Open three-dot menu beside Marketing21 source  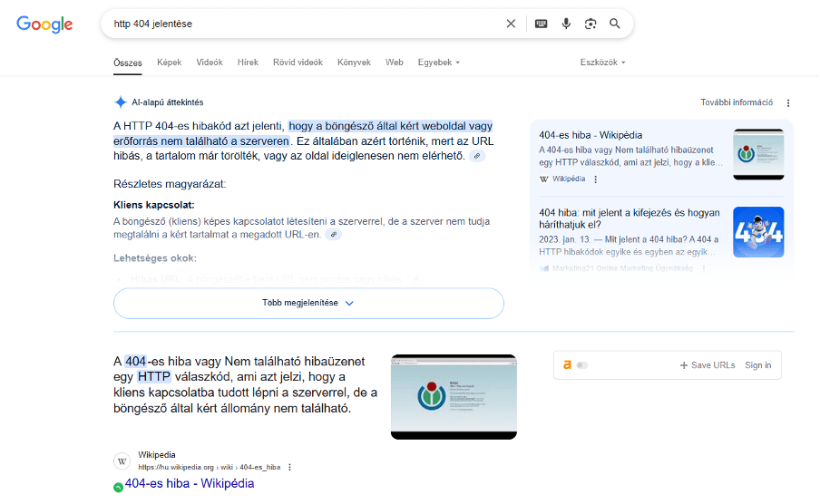pos(704,268)
